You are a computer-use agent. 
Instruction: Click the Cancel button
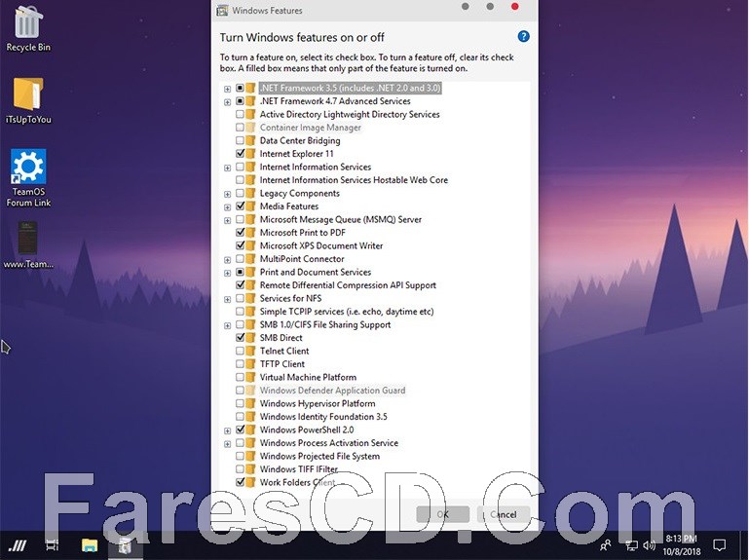pyautogui.click(x=504, y=514)
